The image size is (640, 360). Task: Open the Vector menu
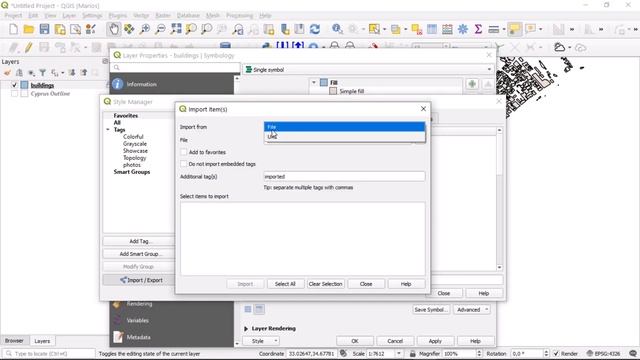click(x=141, y=16)
